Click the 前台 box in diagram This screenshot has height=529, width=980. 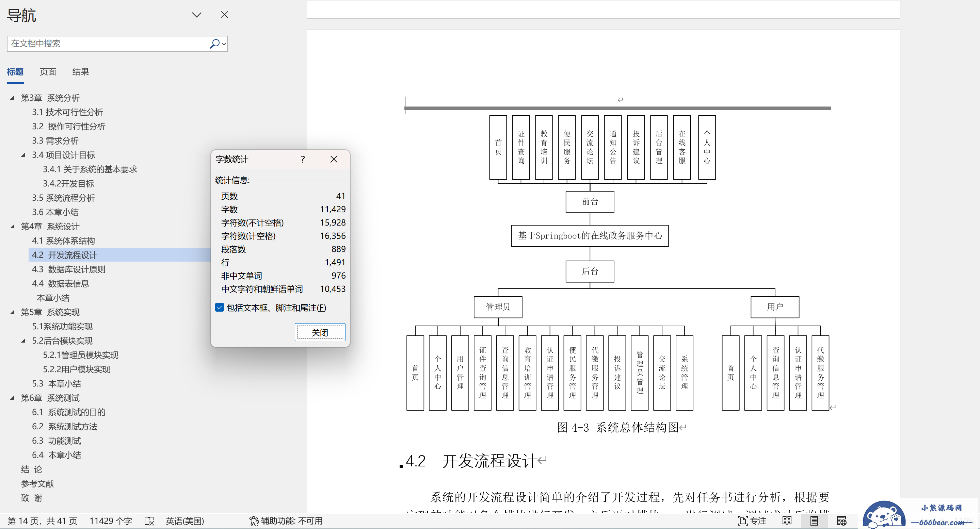pyautogui.click(x=590, y=201)
